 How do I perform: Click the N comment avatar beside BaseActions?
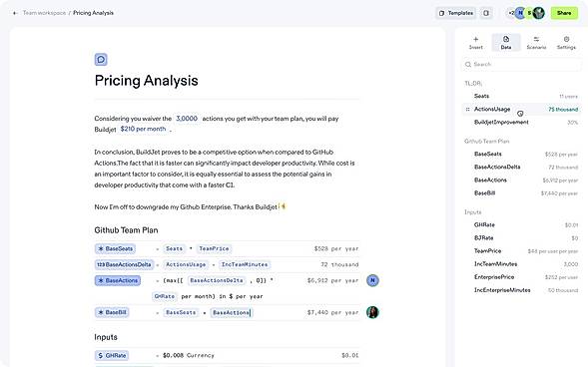tap(372, 280)
